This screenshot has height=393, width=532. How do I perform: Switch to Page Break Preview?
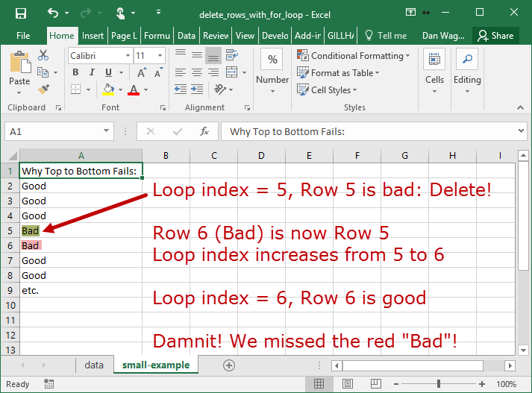pyautogui.click(x=375, y=384)
